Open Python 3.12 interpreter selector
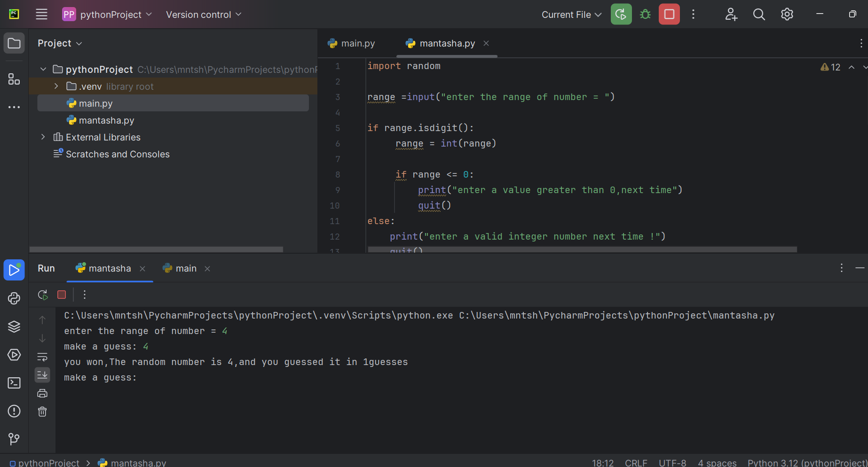This screenshot has height=467, width=868. click(807, 463)
